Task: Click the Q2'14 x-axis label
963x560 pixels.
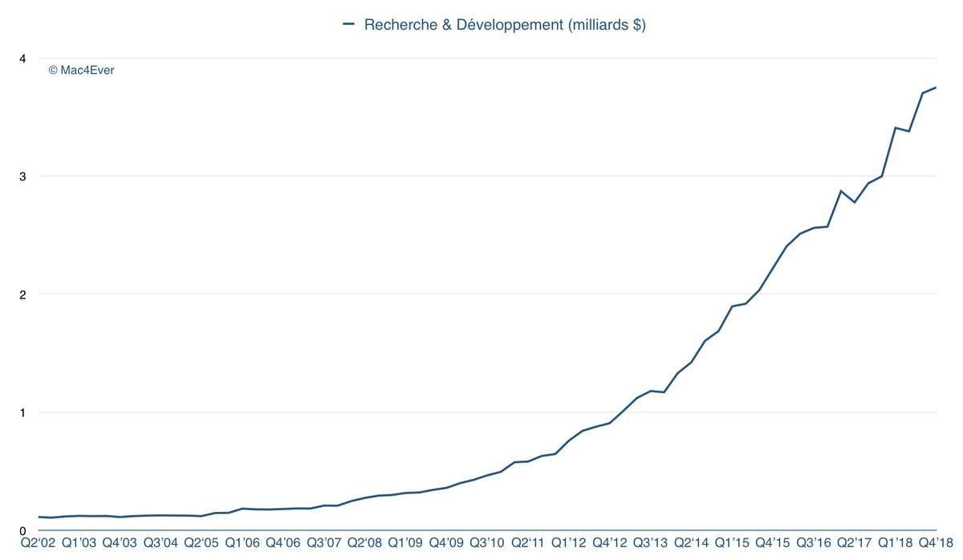Action: [692, 543]
